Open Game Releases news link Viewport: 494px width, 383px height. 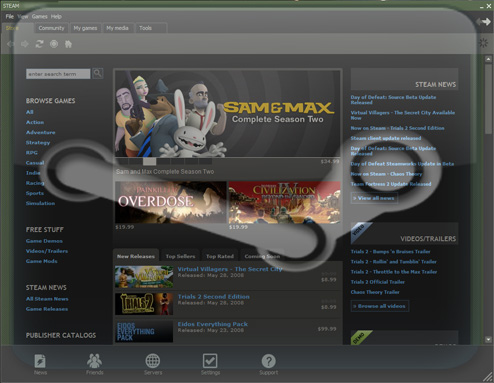tap(47, 309)
